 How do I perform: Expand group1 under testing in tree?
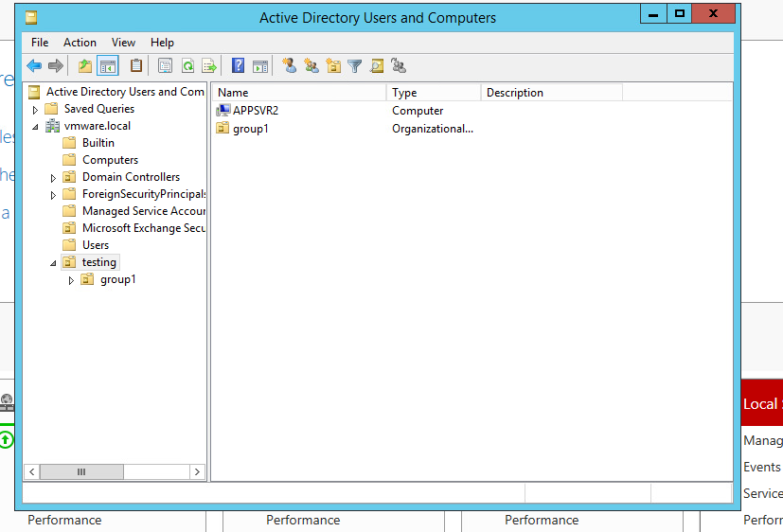click(x=71, y=280)
